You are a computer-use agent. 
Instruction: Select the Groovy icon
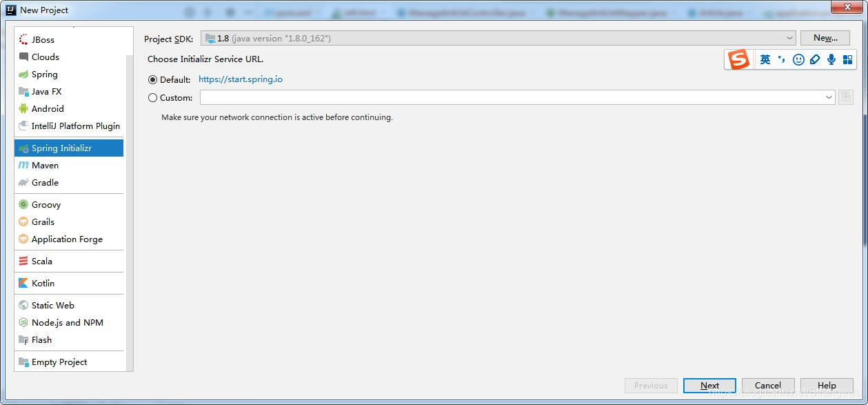[23, 205]
